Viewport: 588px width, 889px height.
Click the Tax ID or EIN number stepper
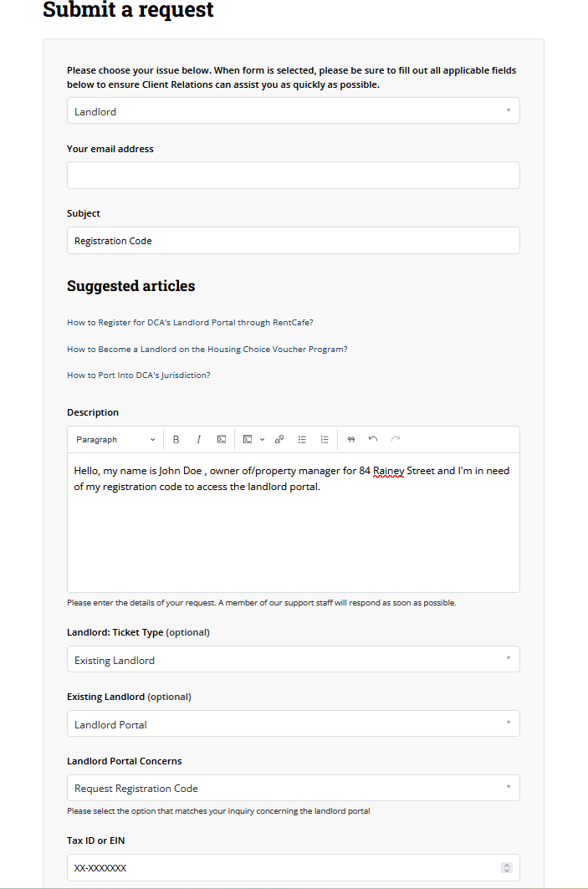[506, 868]
